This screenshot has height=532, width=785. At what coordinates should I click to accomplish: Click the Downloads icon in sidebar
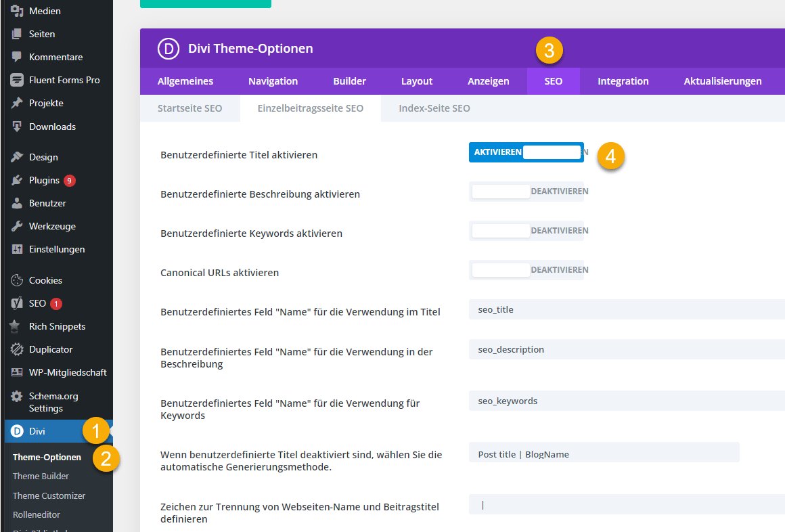[x=17, y=127]
